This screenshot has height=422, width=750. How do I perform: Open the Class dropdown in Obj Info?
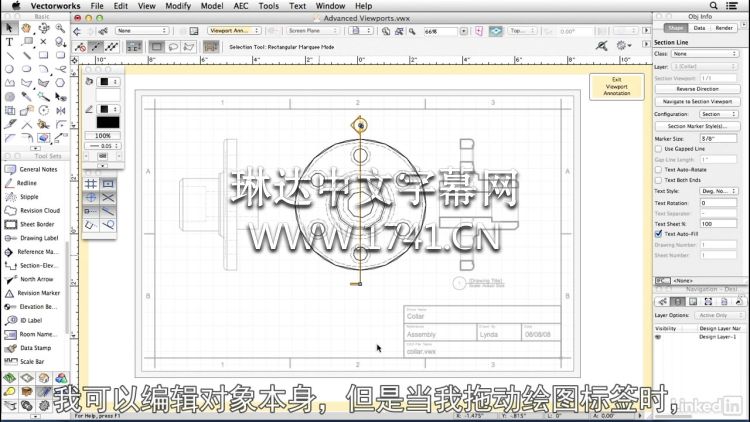[x=704, y=54]
